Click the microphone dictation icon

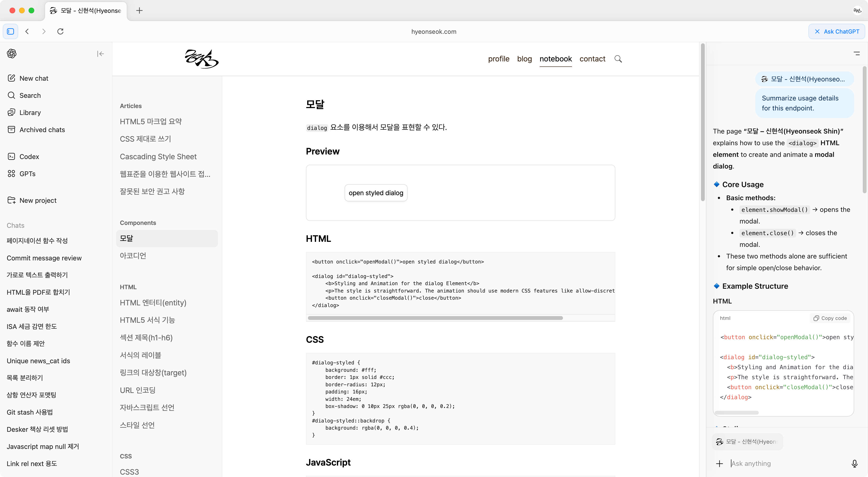[854, 463]
